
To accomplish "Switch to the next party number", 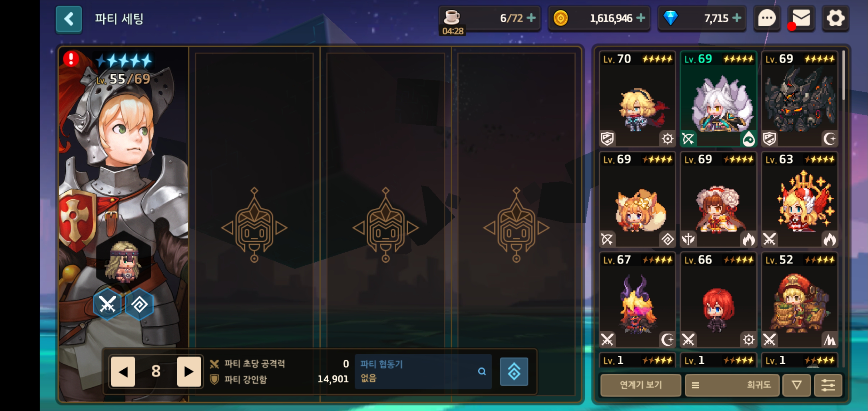I will click(x=189, y=372).
